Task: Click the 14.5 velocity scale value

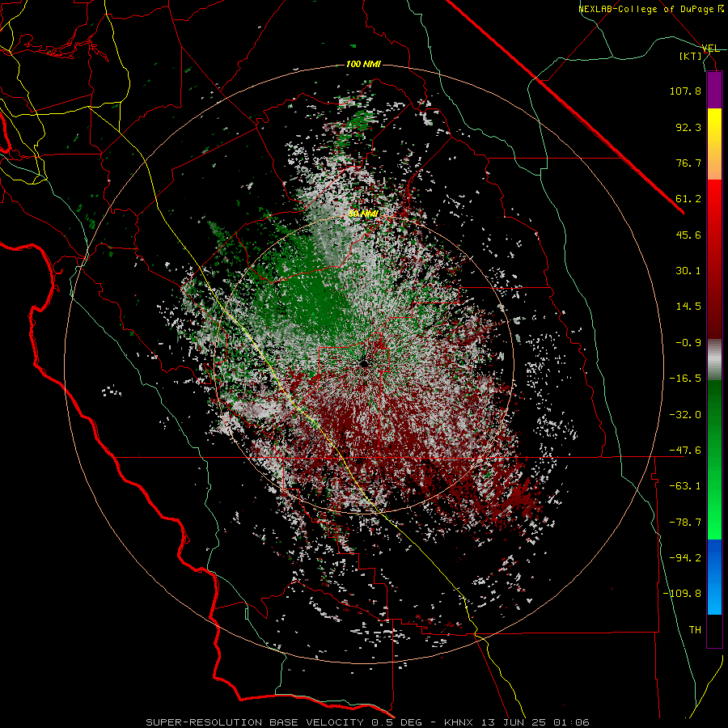Action: pos(688,306)
